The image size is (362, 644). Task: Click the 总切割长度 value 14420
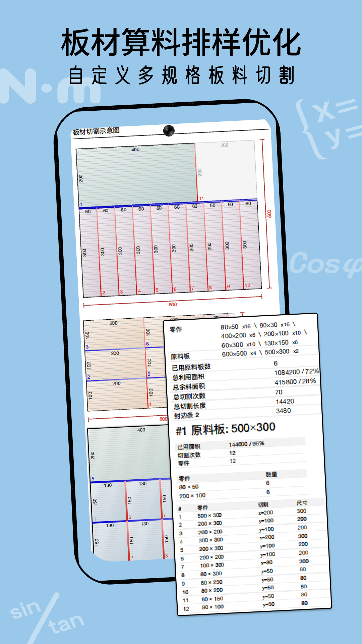click(285, 401)
